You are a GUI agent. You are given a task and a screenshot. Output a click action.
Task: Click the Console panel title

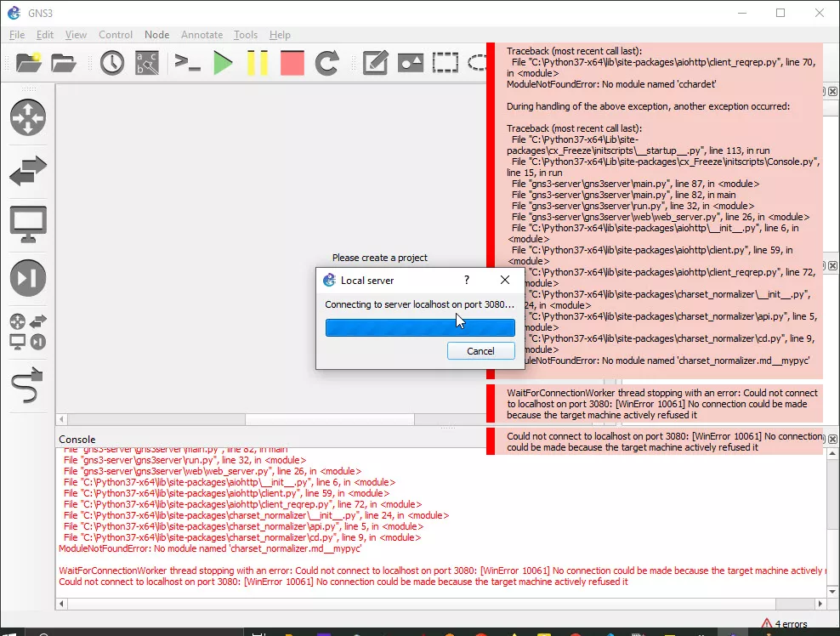click(x=77, y=440)
